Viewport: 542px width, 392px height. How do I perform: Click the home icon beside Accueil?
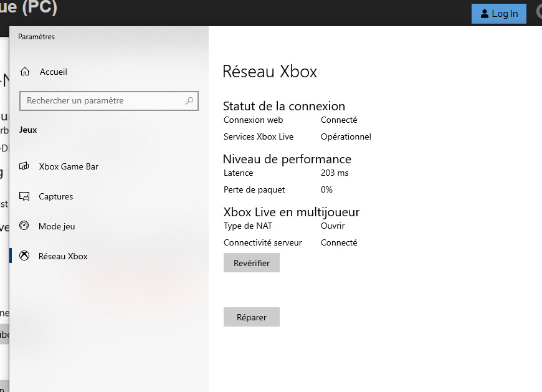click(25, 72)
